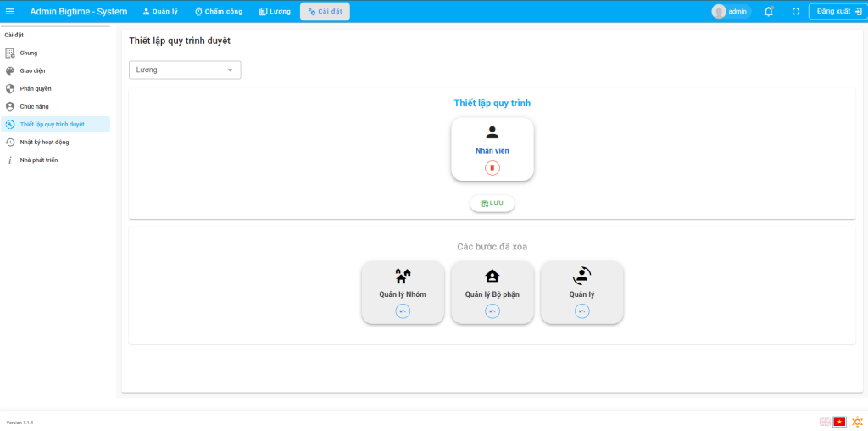Switch language to Vietnamese flag
Image resolution: width=868 pixels, height=431 pixels.
pyautogui.click(x=839, y=422)
